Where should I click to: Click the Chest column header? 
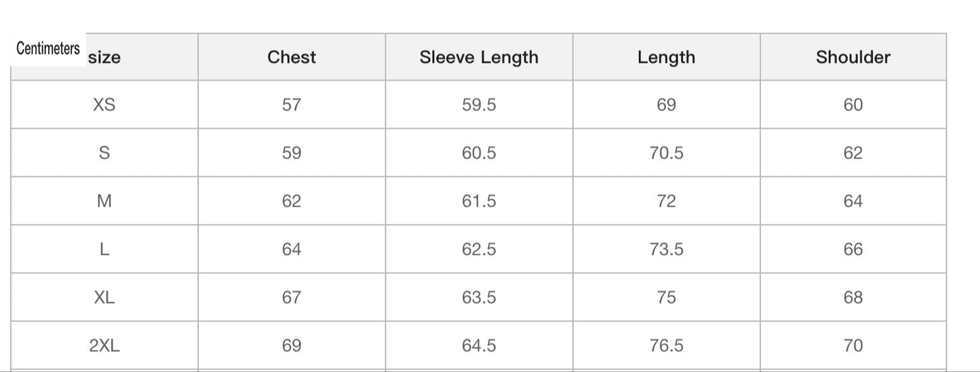click(x=292, y=57)
